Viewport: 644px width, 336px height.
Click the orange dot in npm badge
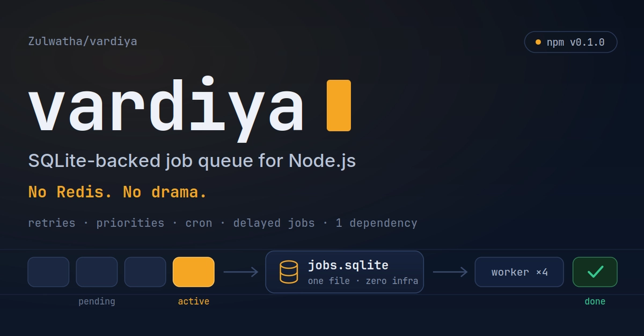pos(538,42)
